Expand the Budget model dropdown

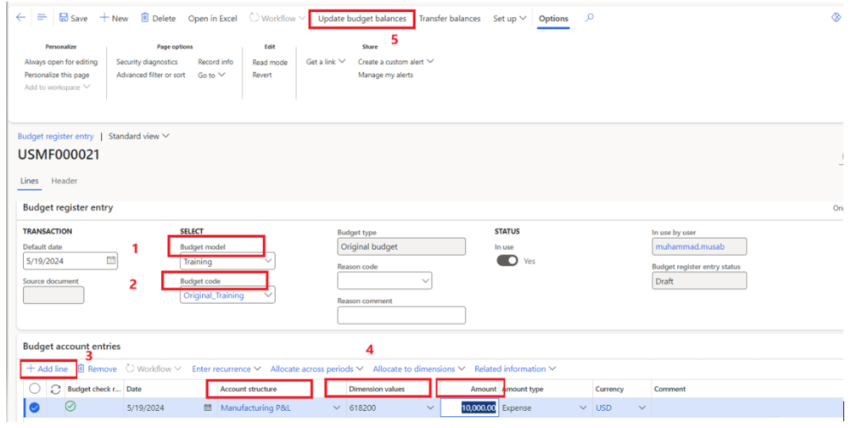269,262
